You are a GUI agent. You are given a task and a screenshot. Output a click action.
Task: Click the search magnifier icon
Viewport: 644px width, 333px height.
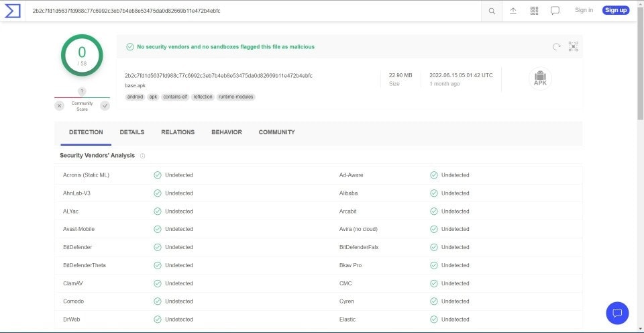click(x=492, y=11)
